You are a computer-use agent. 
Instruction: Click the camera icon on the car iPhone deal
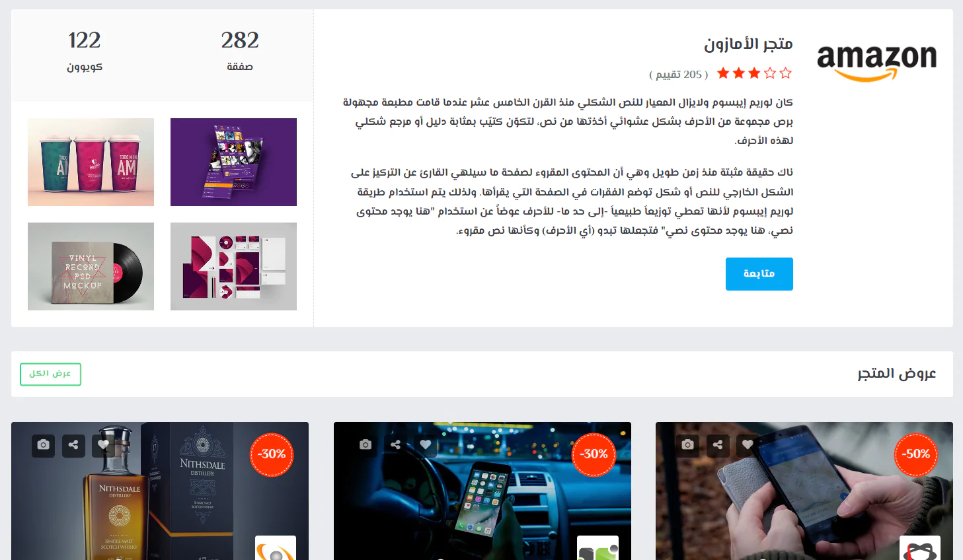point(366,445)
